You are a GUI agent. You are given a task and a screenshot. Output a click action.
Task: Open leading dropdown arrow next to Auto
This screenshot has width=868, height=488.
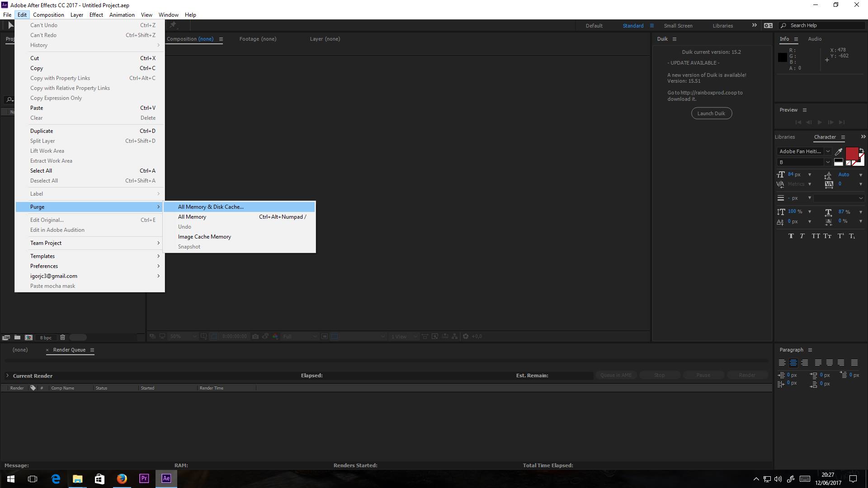tap(861, 175)
